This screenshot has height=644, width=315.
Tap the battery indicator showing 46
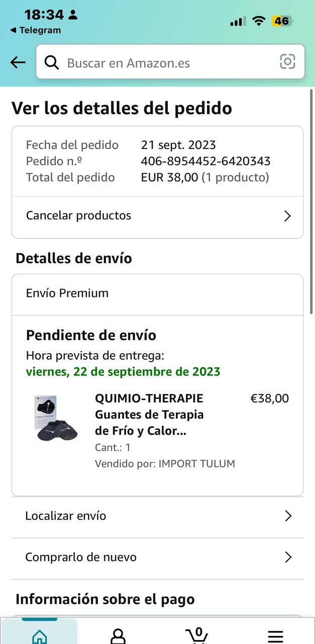(x=281, y=21)
